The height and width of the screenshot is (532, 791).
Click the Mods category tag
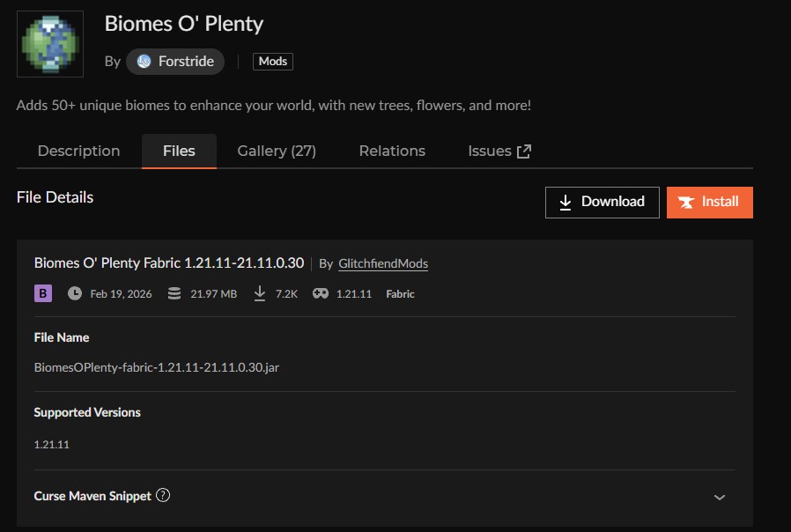click(x=273, y=62)
